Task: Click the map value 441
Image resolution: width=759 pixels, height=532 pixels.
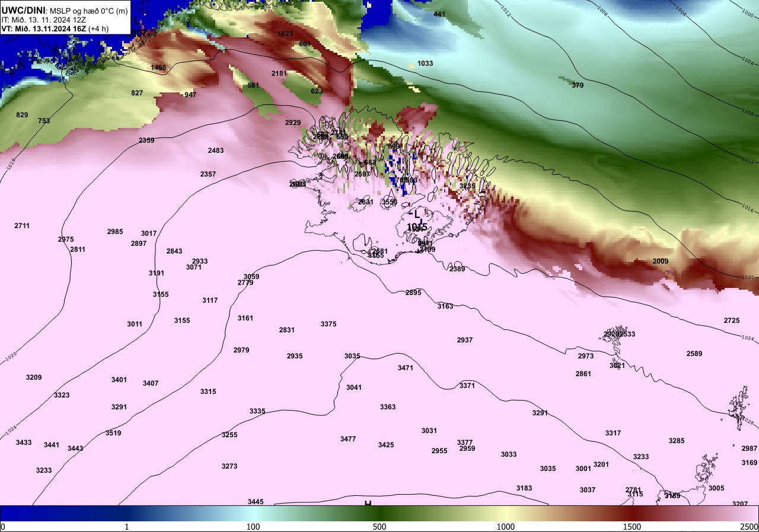Action: coord(439,14)
